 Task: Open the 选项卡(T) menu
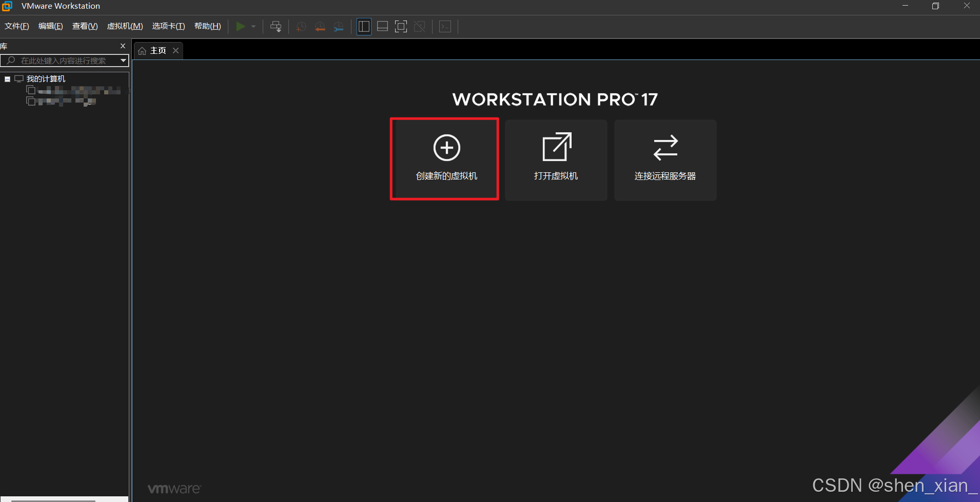click(x=169, y=26)
